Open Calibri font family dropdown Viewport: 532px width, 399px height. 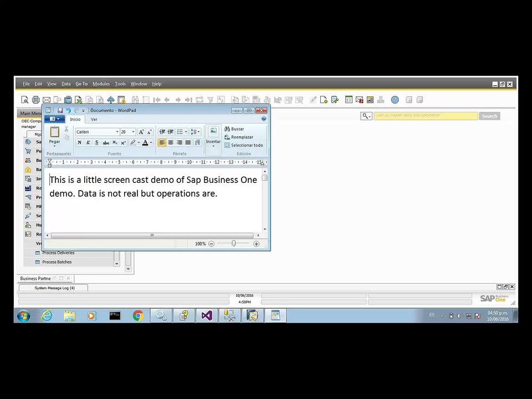[117, 132]
